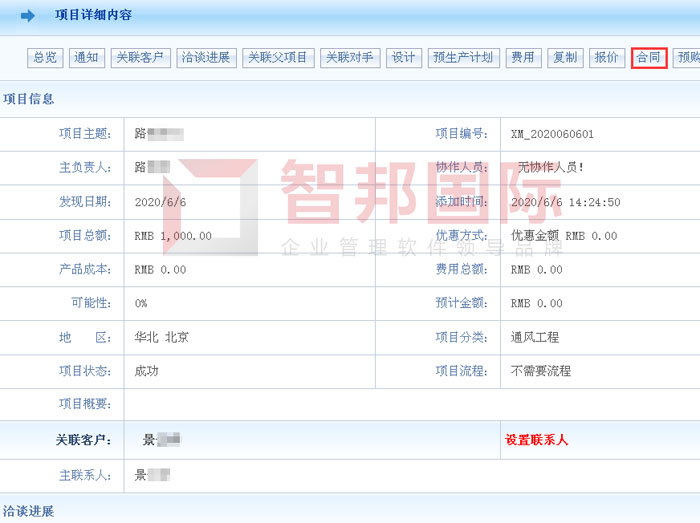The image size is (700, 523).
Task: Click the 洽谈进展 toolbar button
Action: point(205,58)
